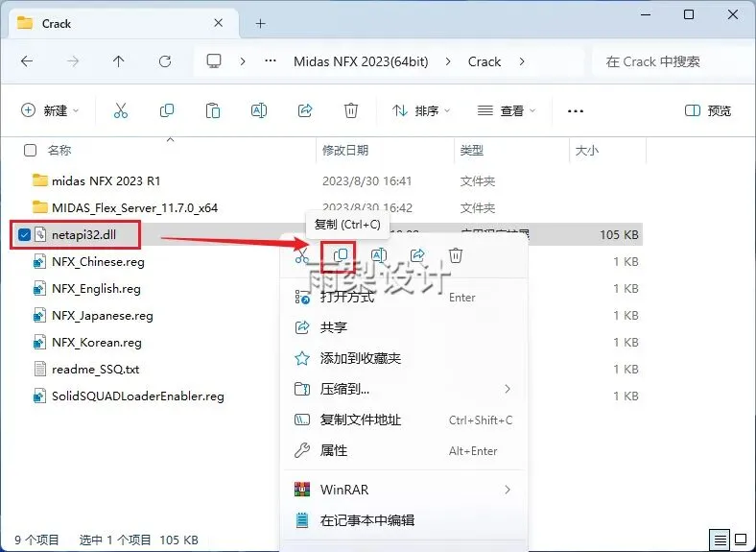Open the 排序 sort dropdown
The image size is (756, 552).
[x=421, y=111]
